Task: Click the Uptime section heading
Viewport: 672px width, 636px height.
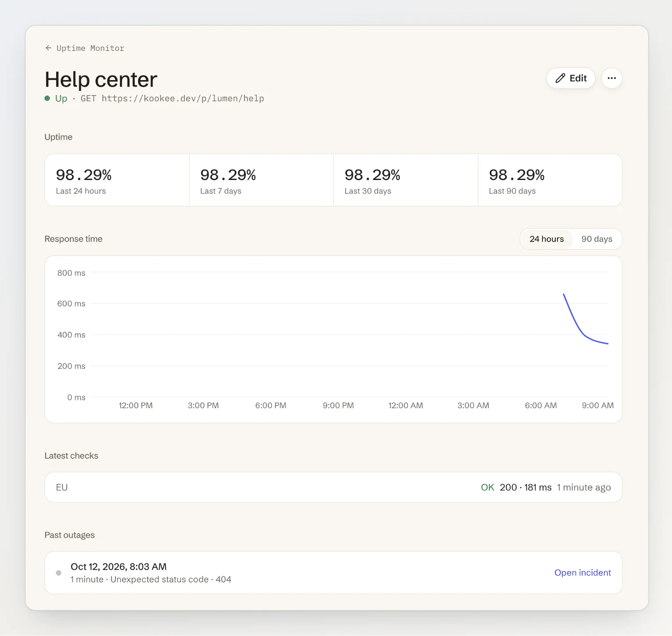Action: pyautogui.click(x=58, y=137)
